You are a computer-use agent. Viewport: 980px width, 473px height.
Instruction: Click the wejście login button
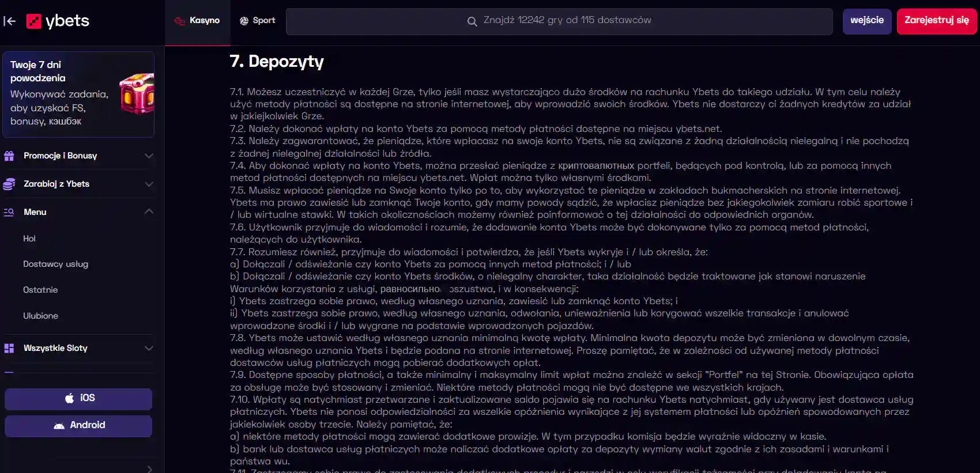coord(867,21)
